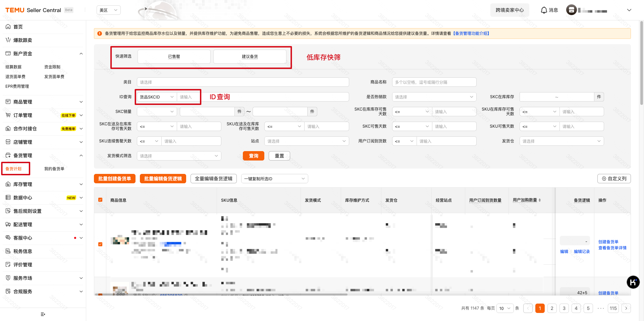Uncheck the first product row checkbox
Image resolution: width=644 pixels, height=321 pixels.
point(100,244)
